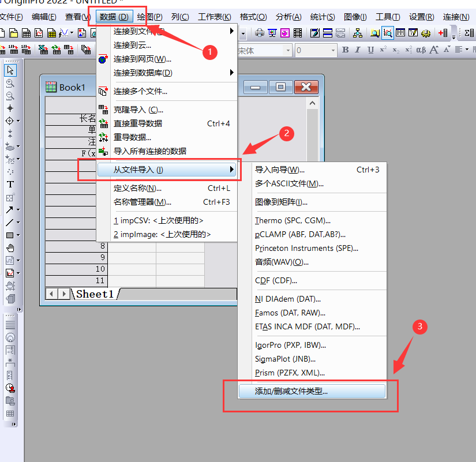Open dropdown arrow beside arrow tool
The image size is (476, 462).
point(18,210)
